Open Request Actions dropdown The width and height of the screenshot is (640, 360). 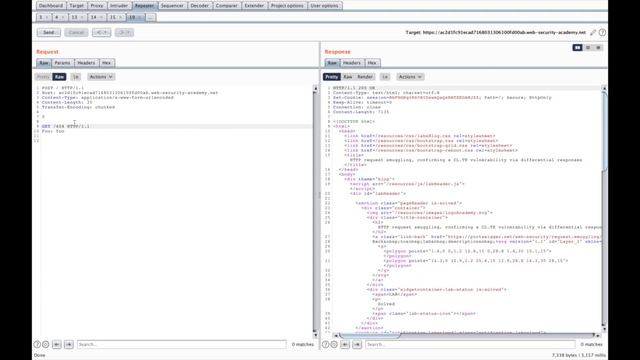coord(101,77)
